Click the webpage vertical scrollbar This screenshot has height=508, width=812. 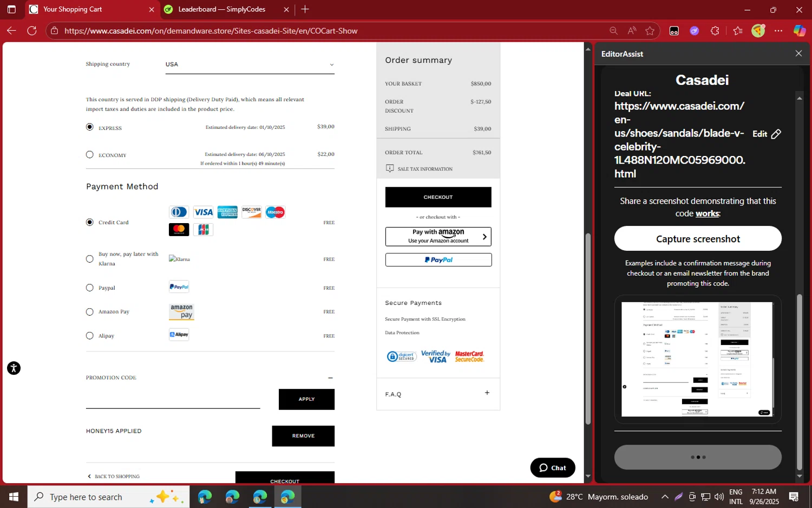point(588,329)
